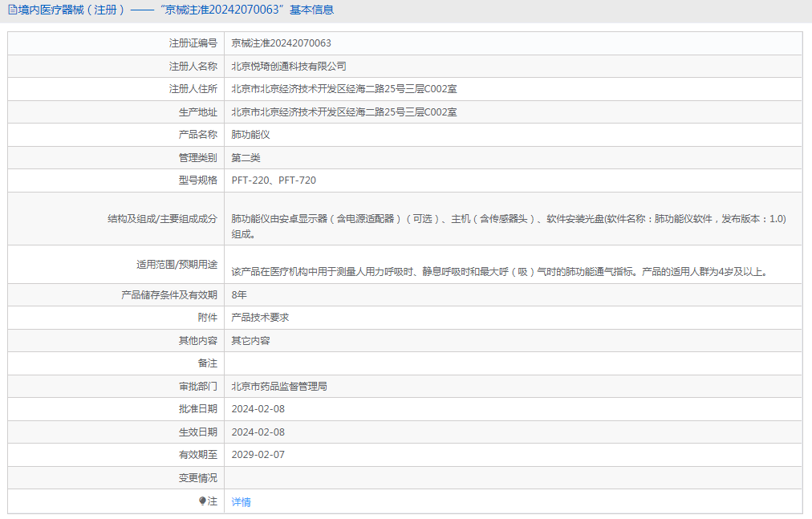Select the 注册人住所 address value

pos(344,89)
